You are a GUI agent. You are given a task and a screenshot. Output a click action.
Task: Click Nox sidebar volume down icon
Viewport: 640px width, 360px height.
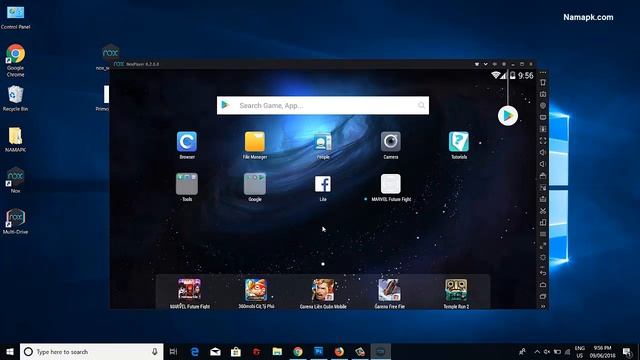(543, 164)
